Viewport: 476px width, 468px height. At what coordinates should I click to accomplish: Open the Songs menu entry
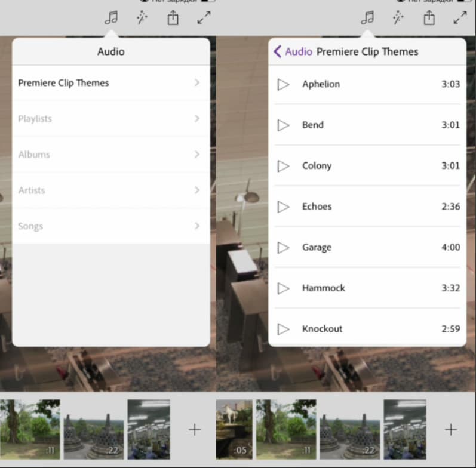coord(111,226)
